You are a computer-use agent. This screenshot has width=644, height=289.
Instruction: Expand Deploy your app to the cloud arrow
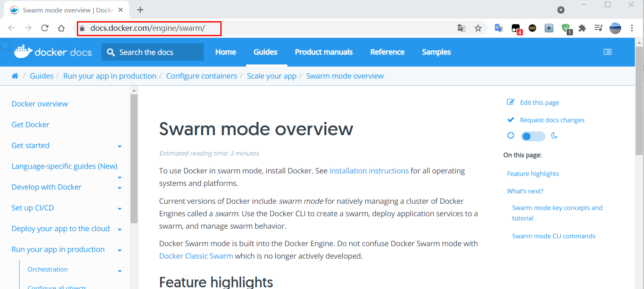(x=120, y=230)
